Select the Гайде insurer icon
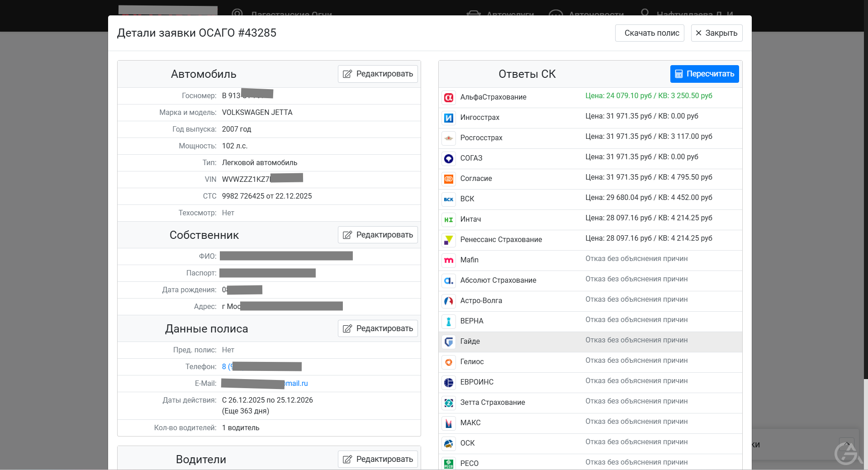Screen dimensions: 868x470 (x=448, y=342)
